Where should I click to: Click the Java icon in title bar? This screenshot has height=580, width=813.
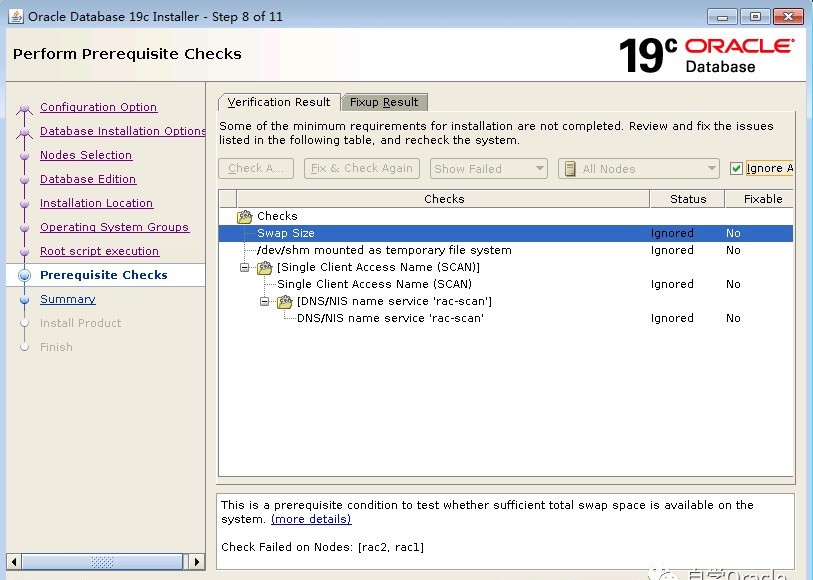[x=15, y=16]
